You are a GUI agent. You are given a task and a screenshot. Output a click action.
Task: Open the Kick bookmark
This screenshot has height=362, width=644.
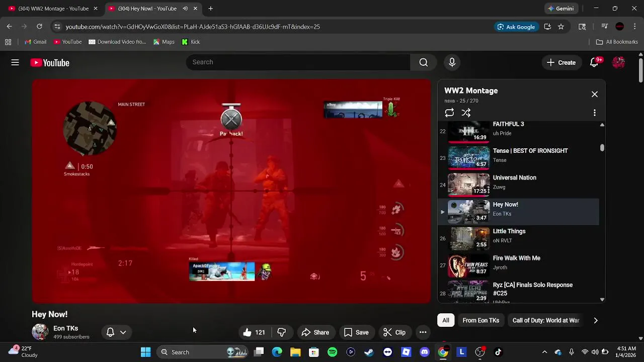pos(191,42)
